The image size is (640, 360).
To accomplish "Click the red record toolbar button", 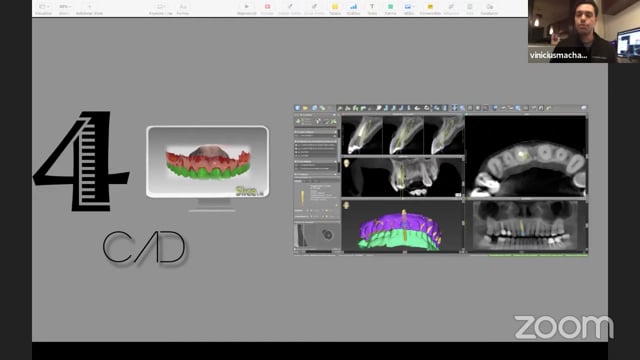I will coord(267,7).
